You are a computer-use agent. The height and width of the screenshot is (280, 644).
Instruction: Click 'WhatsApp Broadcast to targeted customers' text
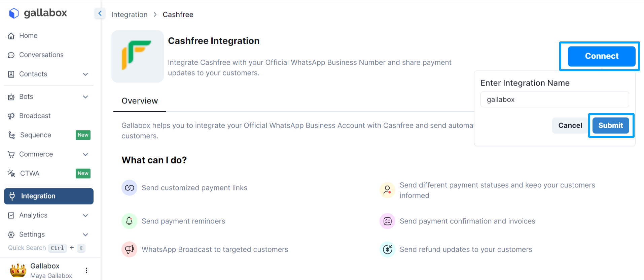(215, 249)
